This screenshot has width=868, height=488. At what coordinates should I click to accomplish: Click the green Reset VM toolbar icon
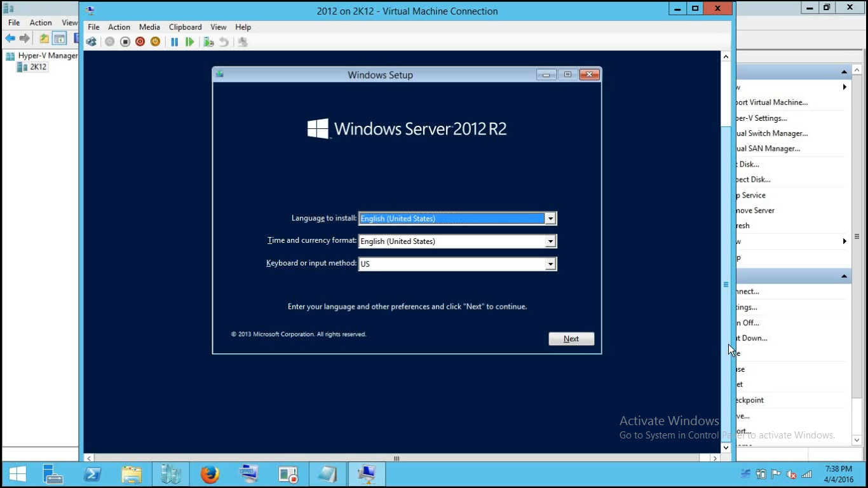(x=189, y=42)
